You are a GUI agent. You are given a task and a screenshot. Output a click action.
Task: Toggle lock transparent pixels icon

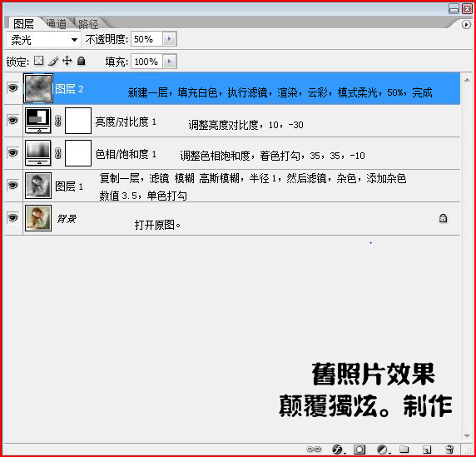pos(38,61)
